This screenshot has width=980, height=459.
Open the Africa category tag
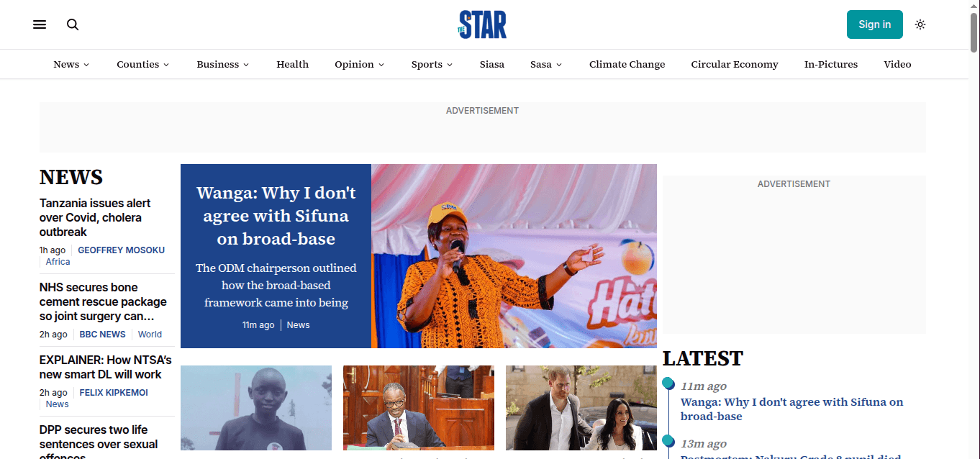coord(58,262)
